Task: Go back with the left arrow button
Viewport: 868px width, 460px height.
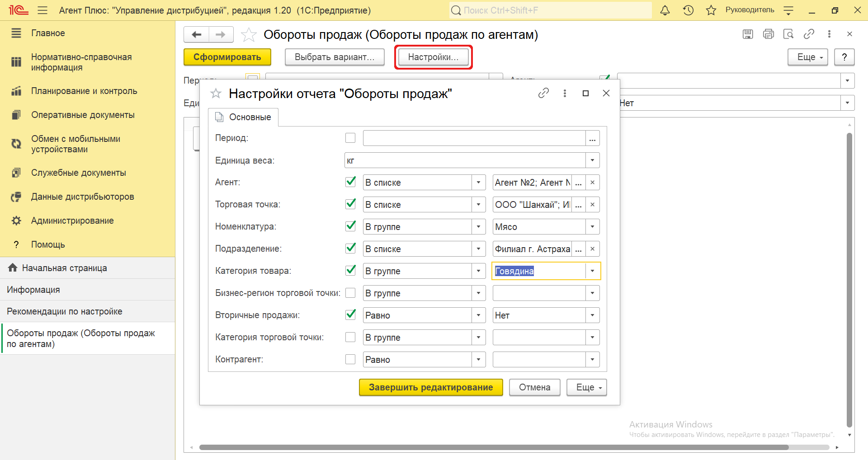Action: coord(197,34)
